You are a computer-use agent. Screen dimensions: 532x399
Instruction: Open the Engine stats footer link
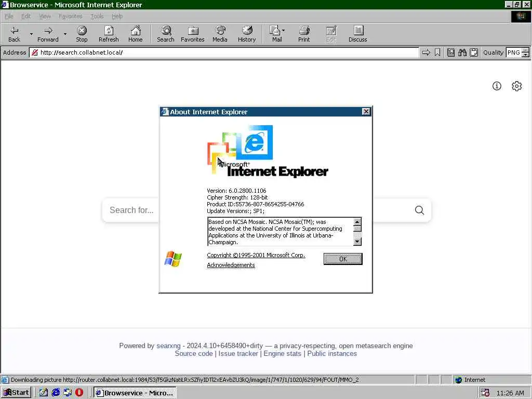pos(282,353)
